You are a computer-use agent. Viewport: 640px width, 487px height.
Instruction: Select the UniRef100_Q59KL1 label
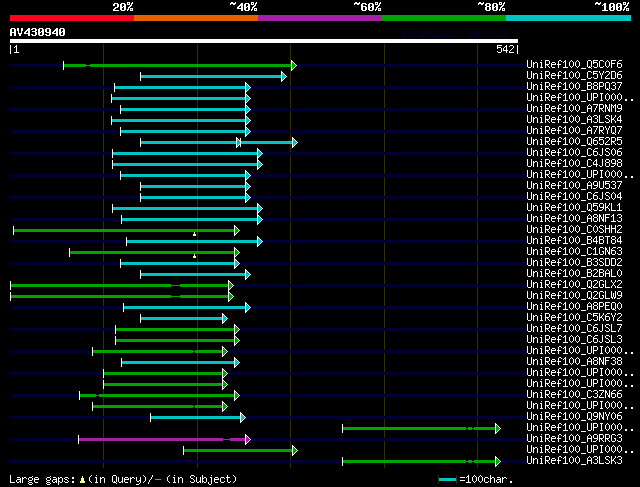click(574, 208)
